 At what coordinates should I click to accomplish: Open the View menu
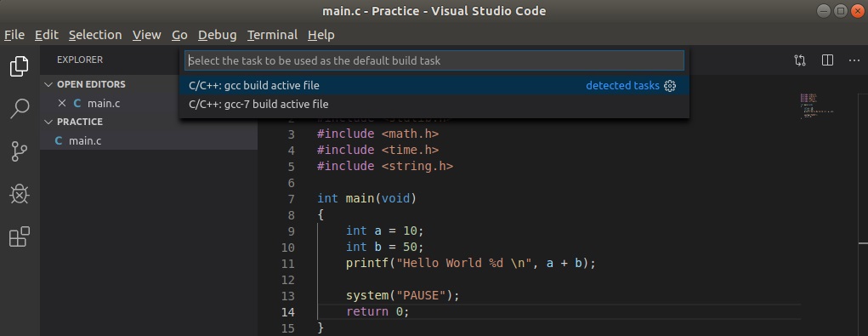pos(147,35)
